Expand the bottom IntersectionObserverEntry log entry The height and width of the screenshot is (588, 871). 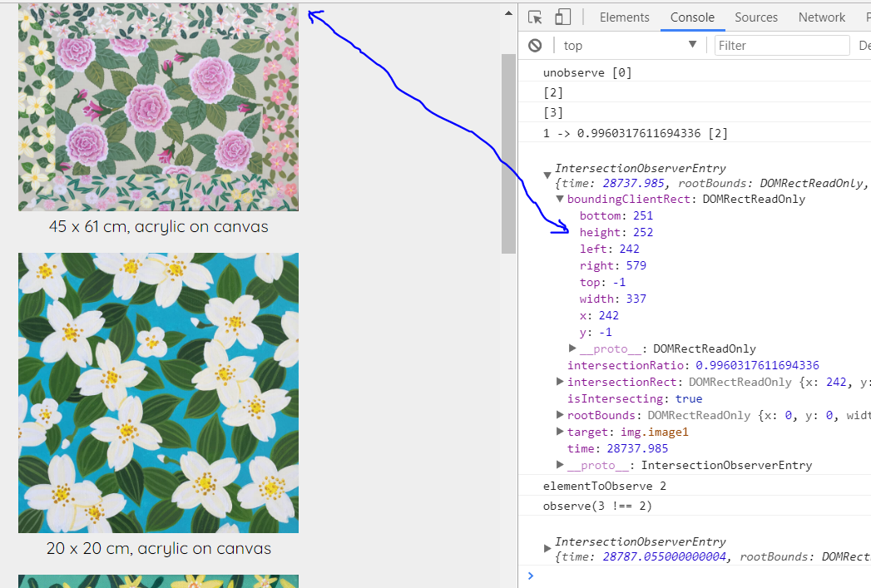[x=548, y=548]
